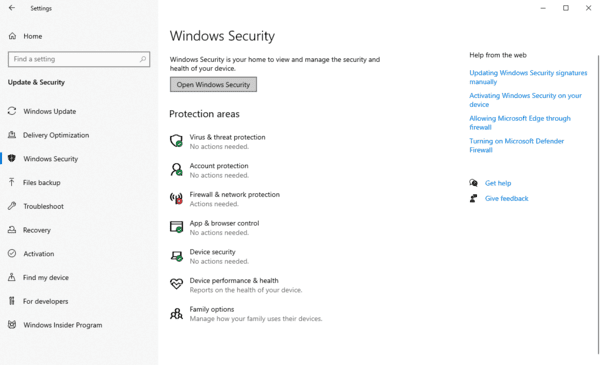The width and height of the screenshot is (600, 365).
Task: Click the Troubleshoot wrench icon
Action: point(12,206)
